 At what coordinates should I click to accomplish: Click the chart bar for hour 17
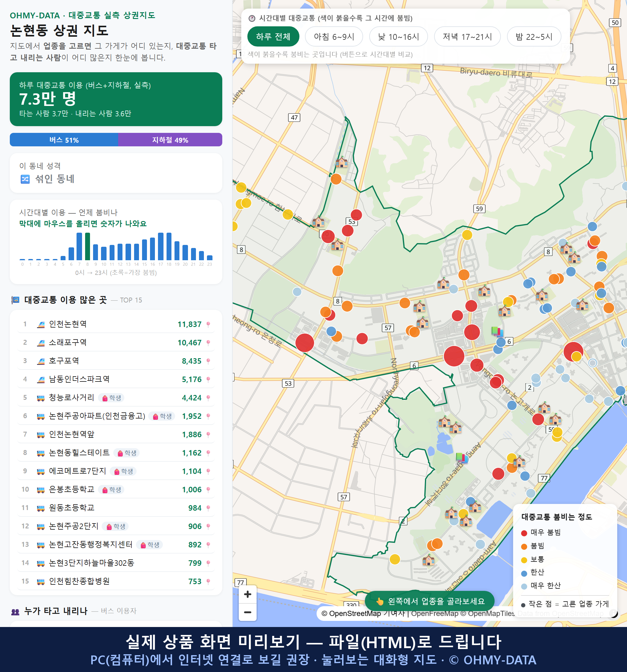click(161, 246)
